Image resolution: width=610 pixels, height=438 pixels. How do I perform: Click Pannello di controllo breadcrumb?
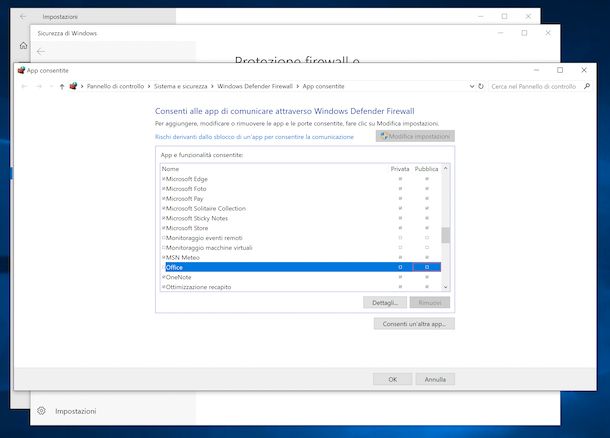[x=116, y=86]
